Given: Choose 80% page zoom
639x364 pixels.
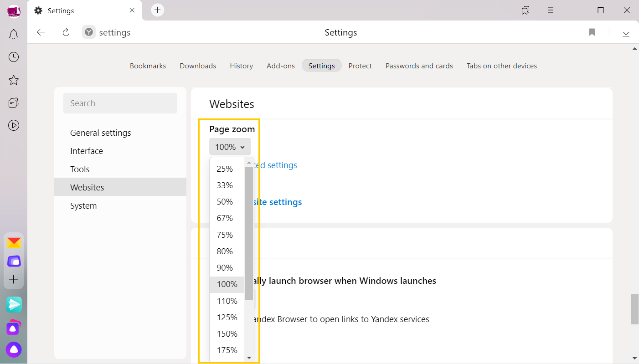Looking at the screenshot, I should click(227, 251).
